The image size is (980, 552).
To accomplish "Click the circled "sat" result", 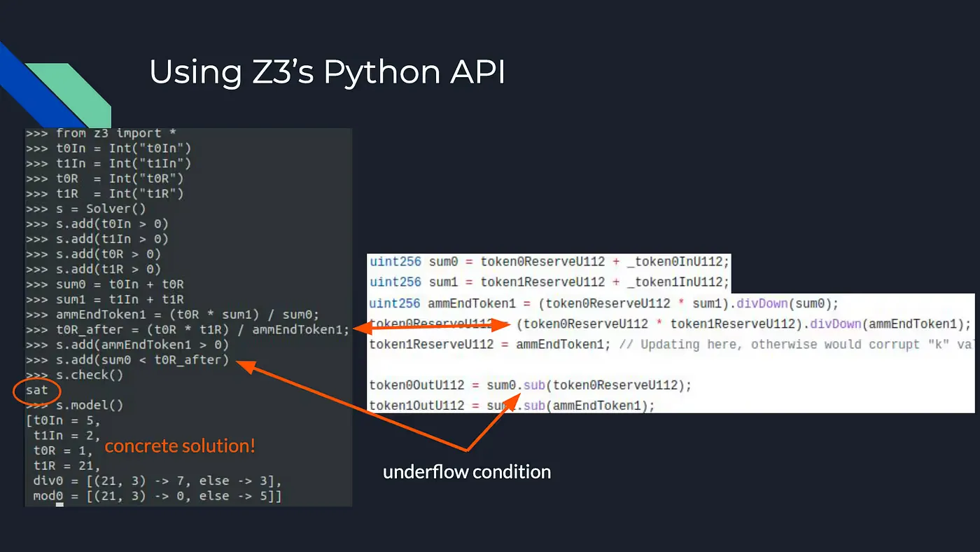I will coord(37,390).
